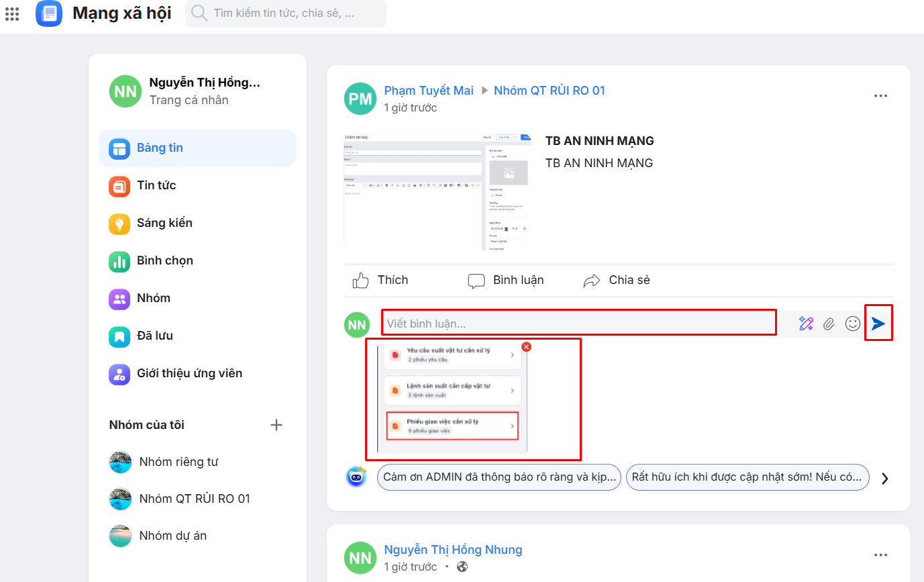Open the post's news preview thumbnail
Screen dimensions: 924x582
click(438, 191)
